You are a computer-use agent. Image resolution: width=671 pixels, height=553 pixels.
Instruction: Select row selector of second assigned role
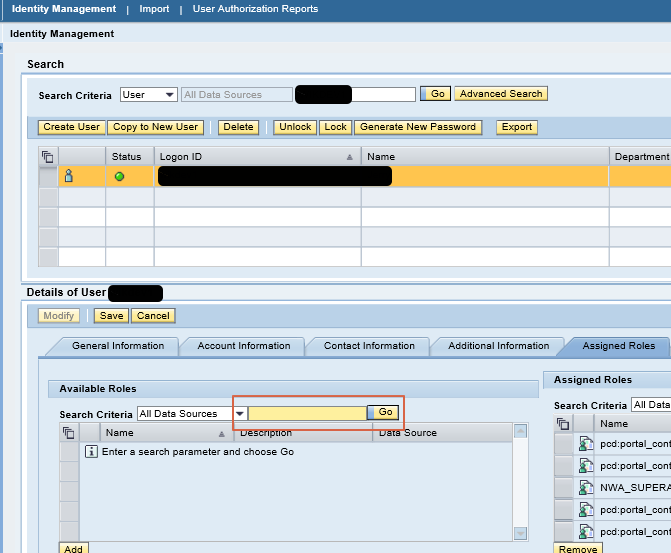pos(564,465)
